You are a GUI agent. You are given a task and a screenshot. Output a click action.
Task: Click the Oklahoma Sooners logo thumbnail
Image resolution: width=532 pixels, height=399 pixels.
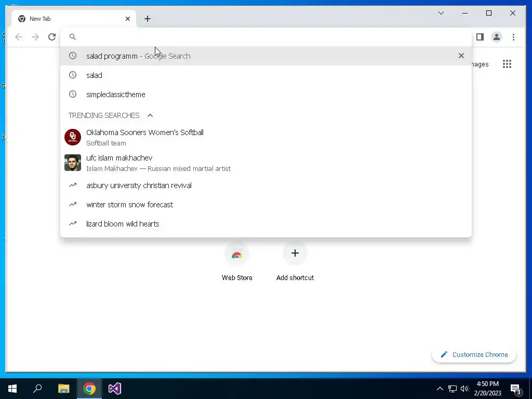pyautogui.click(x=73, y=137)
